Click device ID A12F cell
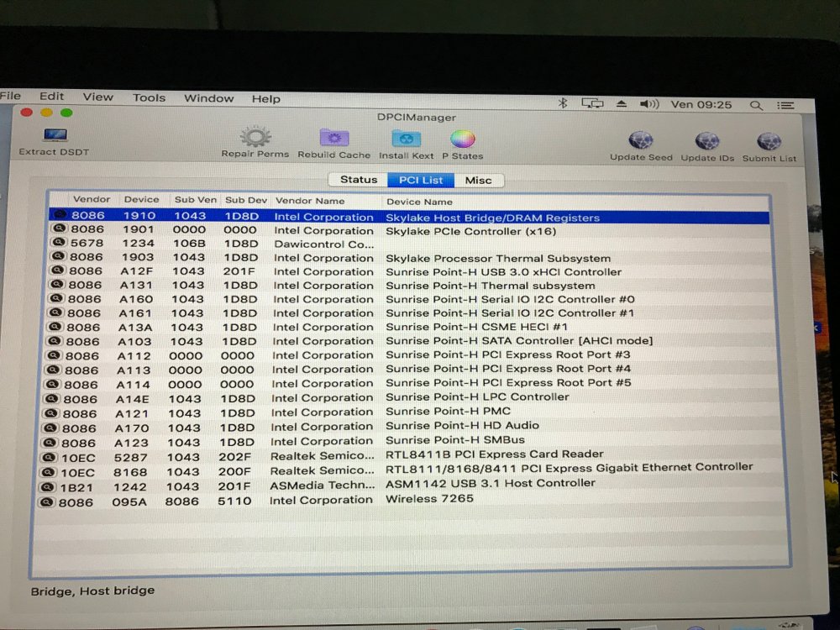This screenshot has width=840, height=630. pos(136,271)
